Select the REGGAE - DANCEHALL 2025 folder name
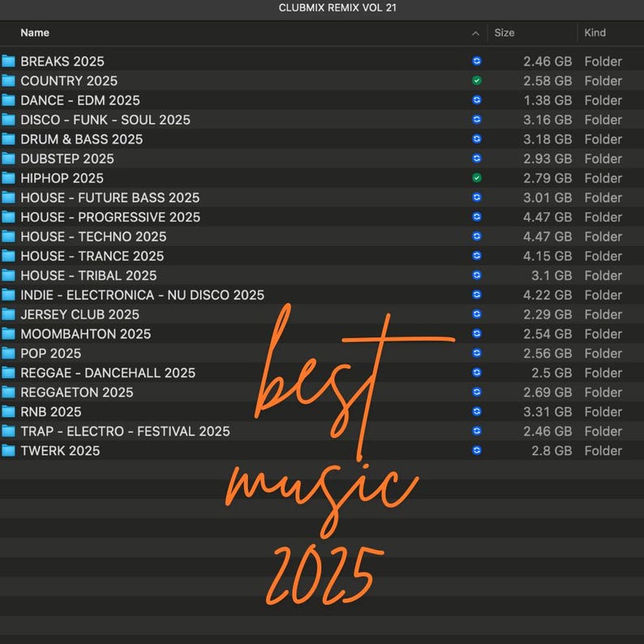Screen dimensions: 644x644 (108, 372)
